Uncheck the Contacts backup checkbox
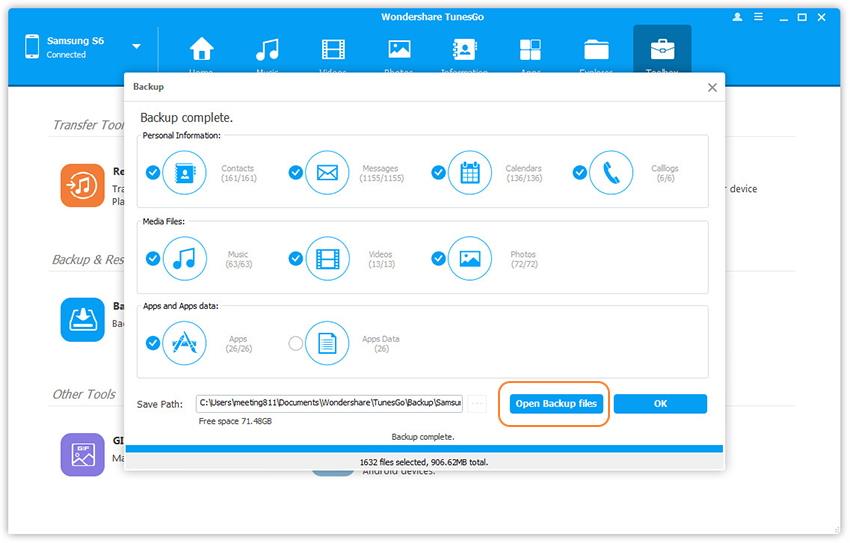This screenshot has width=850, height=543. (x=153, y=172)
